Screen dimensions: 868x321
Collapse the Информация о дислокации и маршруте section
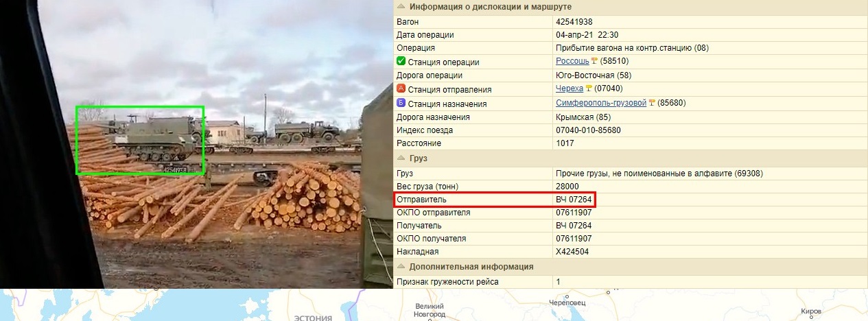[x=401, y=7]
